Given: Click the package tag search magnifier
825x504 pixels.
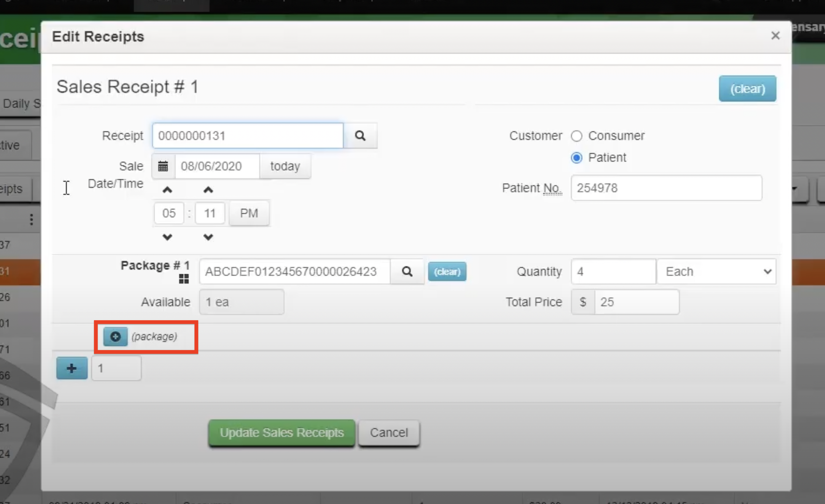Looking at the screenshot, I should pyautogui.click(x=407, y=271).
